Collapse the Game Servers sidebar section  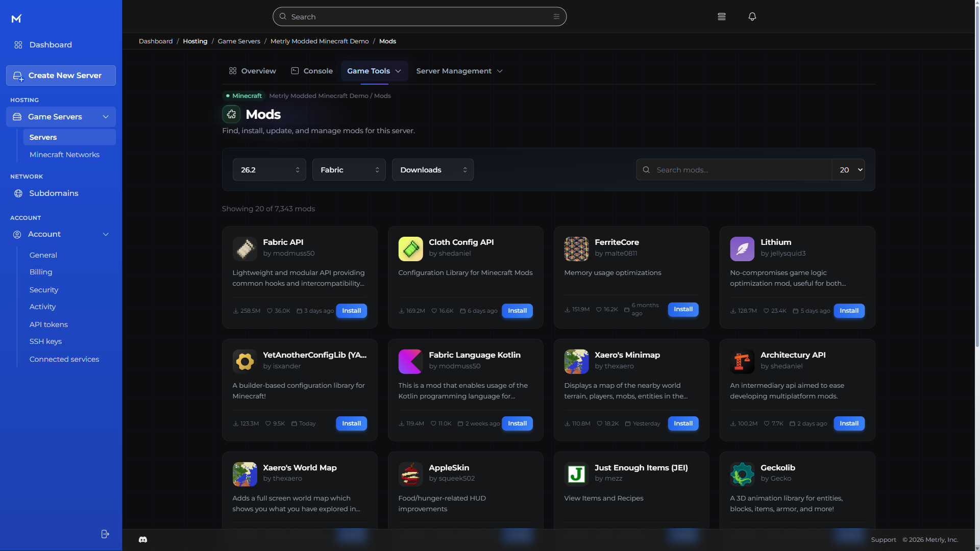[61, 117]
